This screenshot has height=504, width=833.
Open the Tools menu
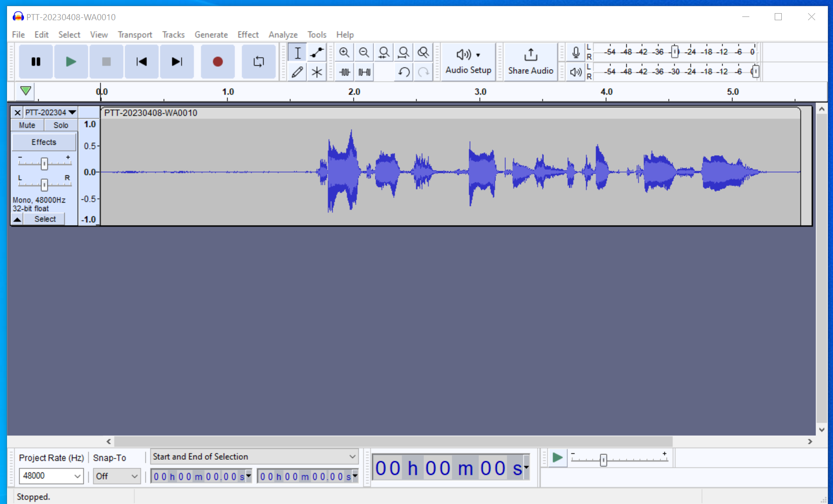[x=317, y=34]
